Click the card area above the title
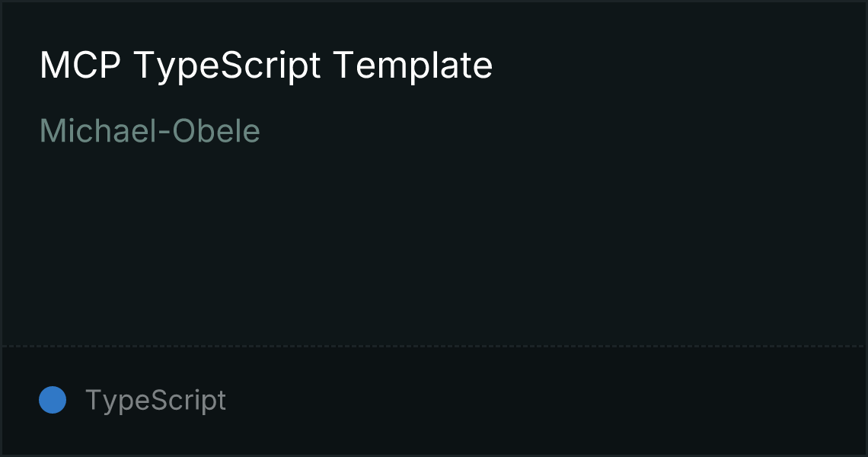The width and height of the screenshot is (868, 457). (x=434, y=23)
